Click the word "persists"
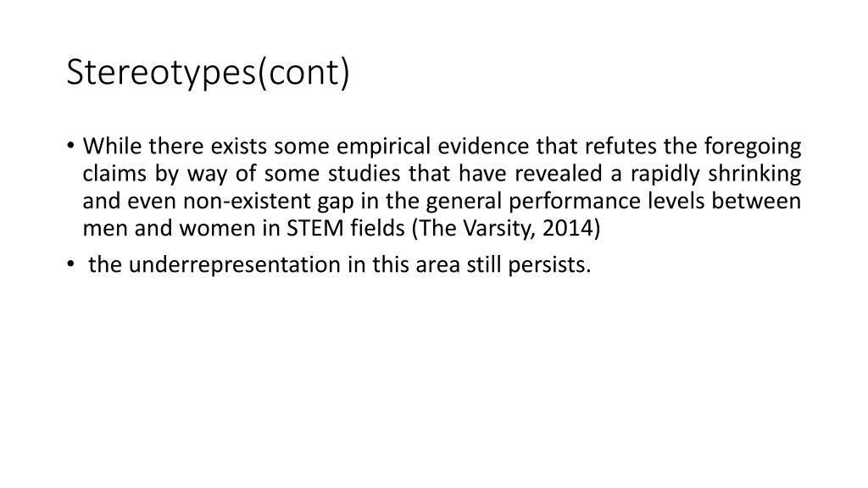The width and height of the screenshot is (868, 488). point(553,264)
